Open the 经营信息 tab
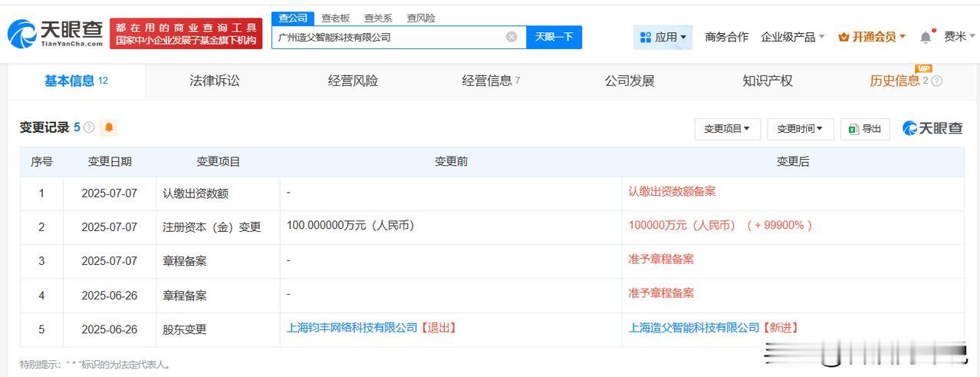This screenshot has width=980, height=377. pos(491,81)
